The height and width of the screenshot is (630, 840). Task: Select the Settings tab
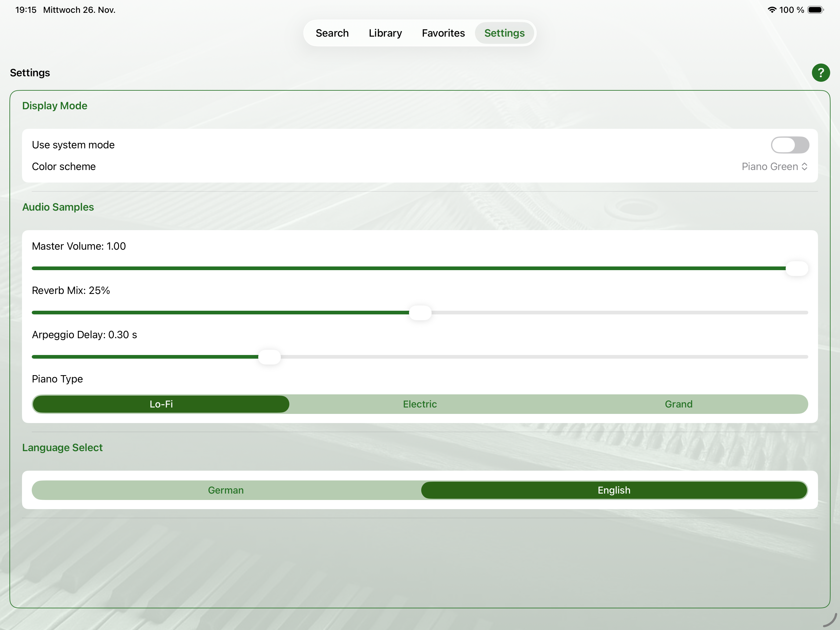coord(504,33)
